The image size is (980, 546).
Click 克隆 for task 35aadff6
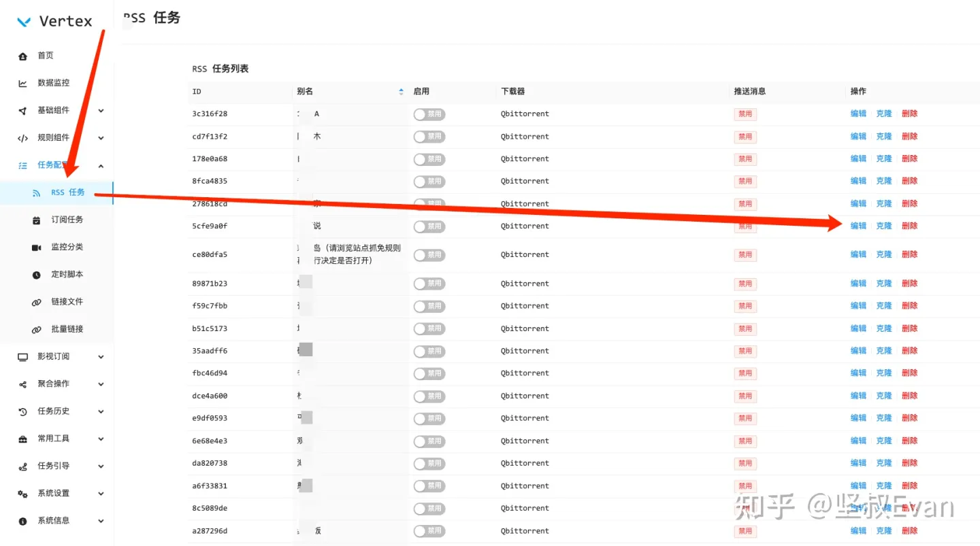tap(884, 351)
